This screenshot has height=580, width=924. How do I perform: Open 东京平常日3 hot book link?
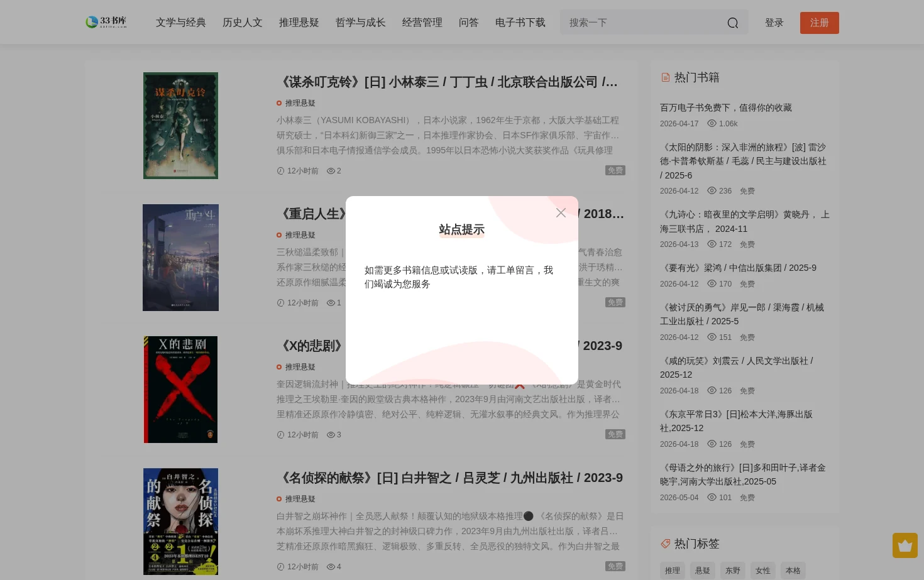click(736, 421)
